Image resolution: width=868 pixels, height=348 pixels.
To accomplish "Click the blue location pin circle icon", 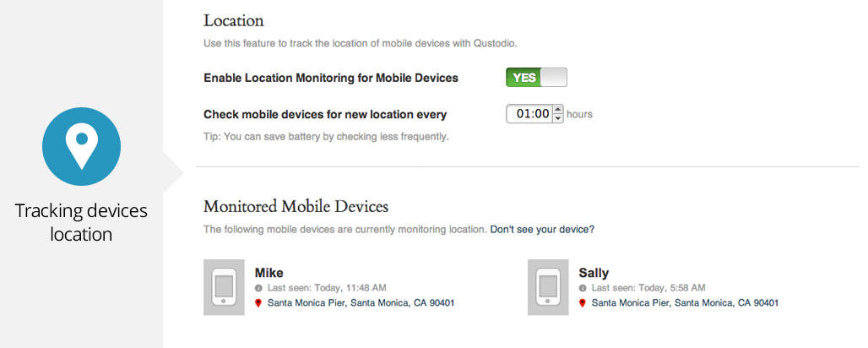I will point(81,146).
